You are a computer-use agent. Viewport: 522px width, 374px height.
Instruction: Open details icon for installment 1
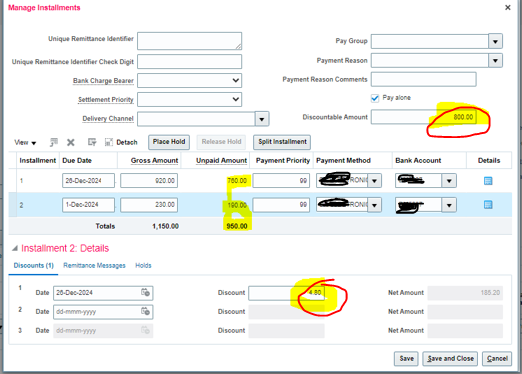click(x=488, y=181)
